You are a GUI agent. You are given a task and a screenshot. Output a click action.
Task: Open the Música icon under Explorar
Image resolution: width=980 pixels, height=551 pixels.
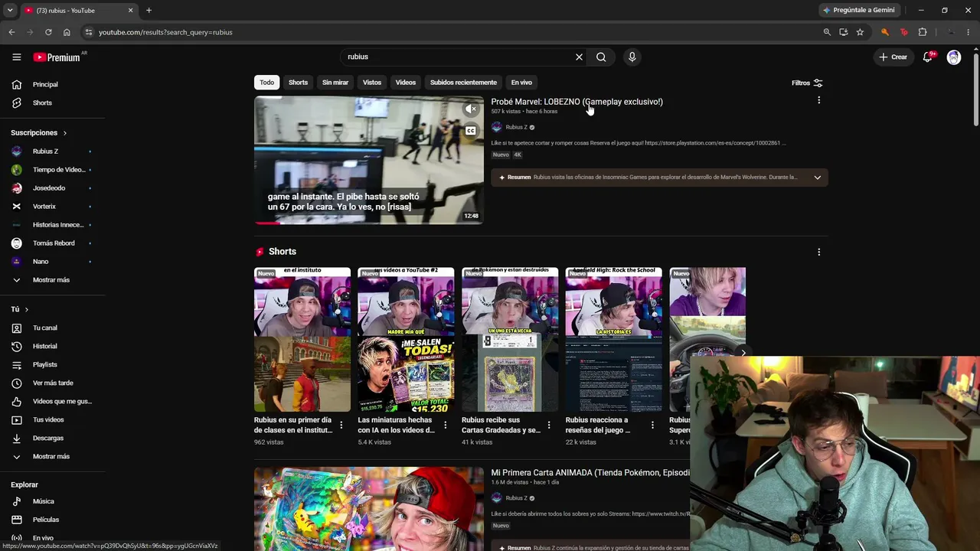(17, 501)
